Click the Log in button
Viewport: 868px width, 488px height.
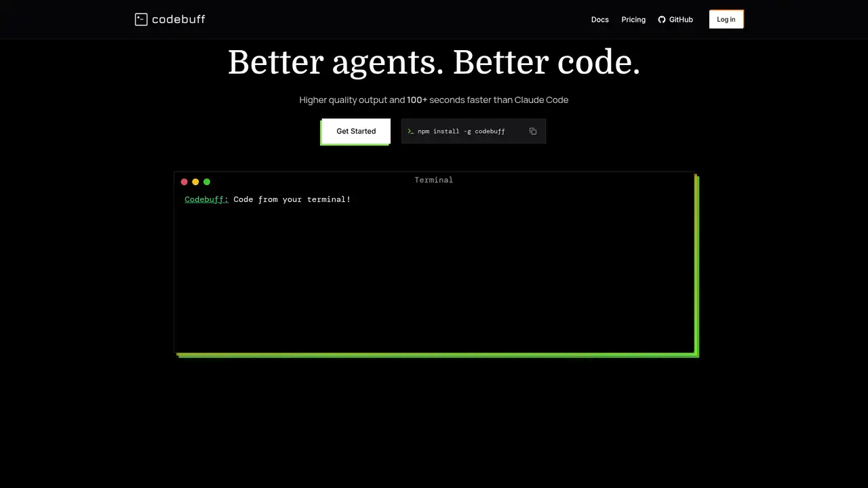click(x=726, y=19)
